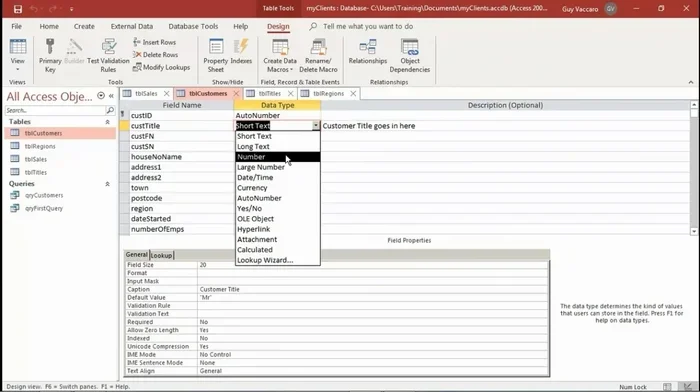
Task: Switch to the Create ribbon tab
Action: pyautogui.click(x=84, y=26)
